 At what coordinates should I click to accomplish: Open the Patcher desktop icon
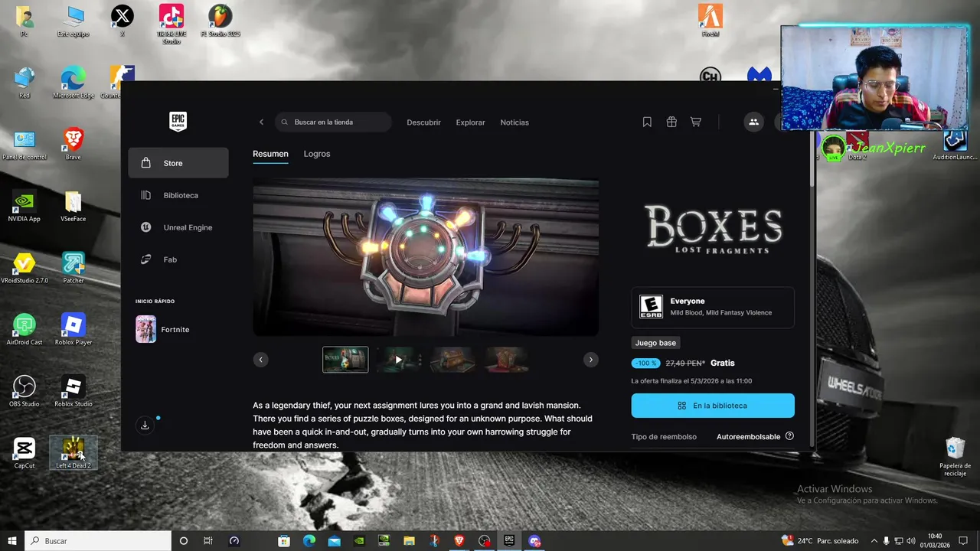click(x=73, y=268)
